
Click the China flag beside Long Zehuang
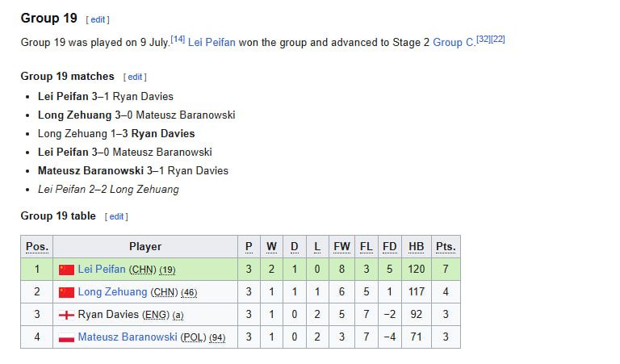(66, 292)
